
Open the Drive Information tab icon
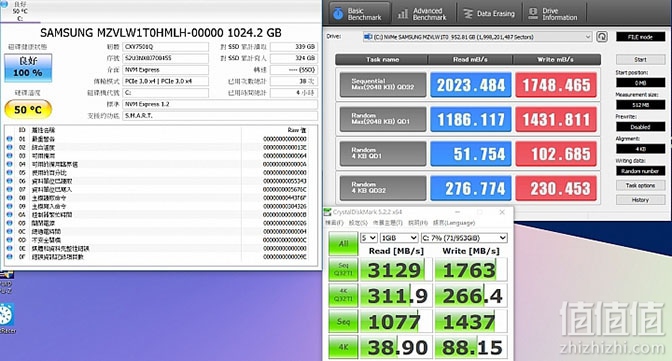click(x=533, y=14)
